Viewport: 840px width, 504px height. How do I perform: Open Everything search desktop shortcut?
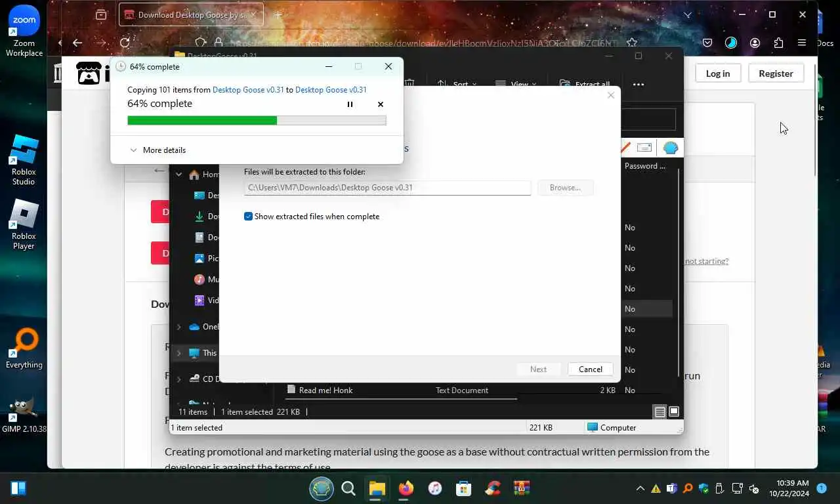(x=24, y=348)
